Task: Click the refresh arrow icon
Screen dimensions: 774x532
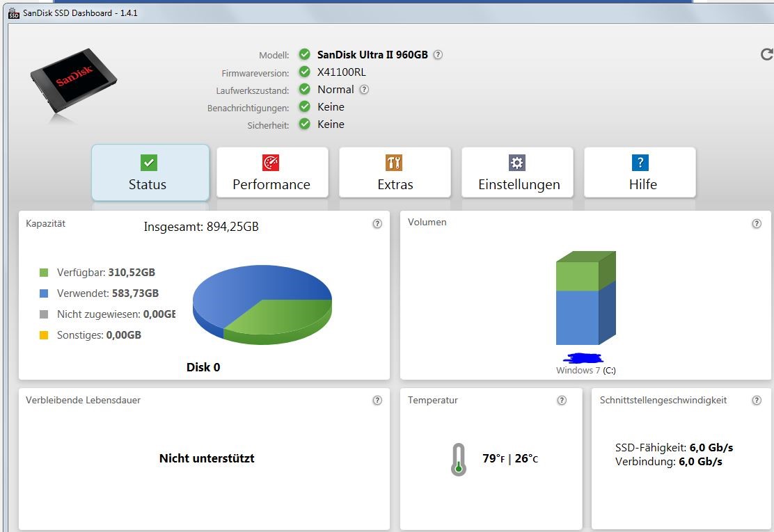Action: coord(766,54)
